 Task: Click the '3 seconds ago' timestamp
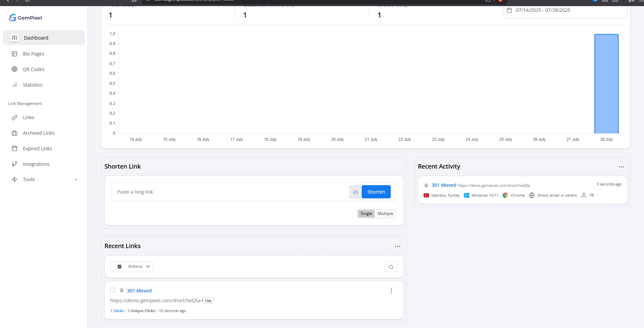pyautogui.click(x=609, y=184)
